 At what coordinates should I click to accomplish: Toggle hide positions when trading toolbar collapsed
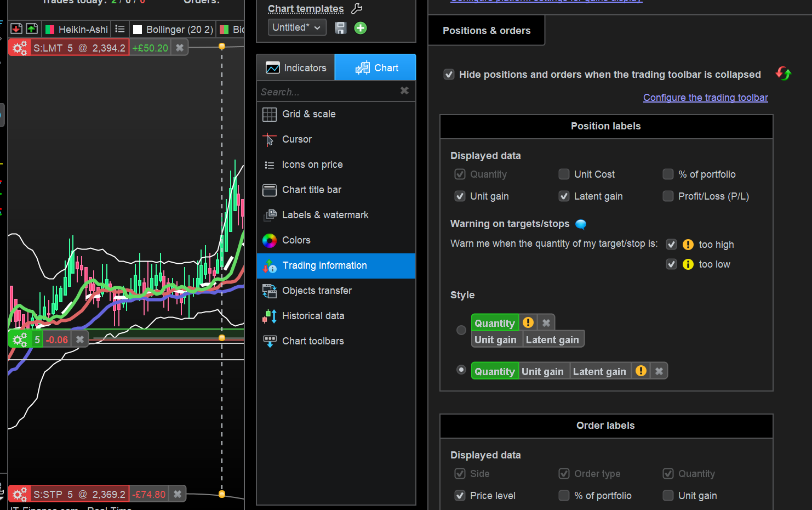pyautogui.click(x=449, y=75)
